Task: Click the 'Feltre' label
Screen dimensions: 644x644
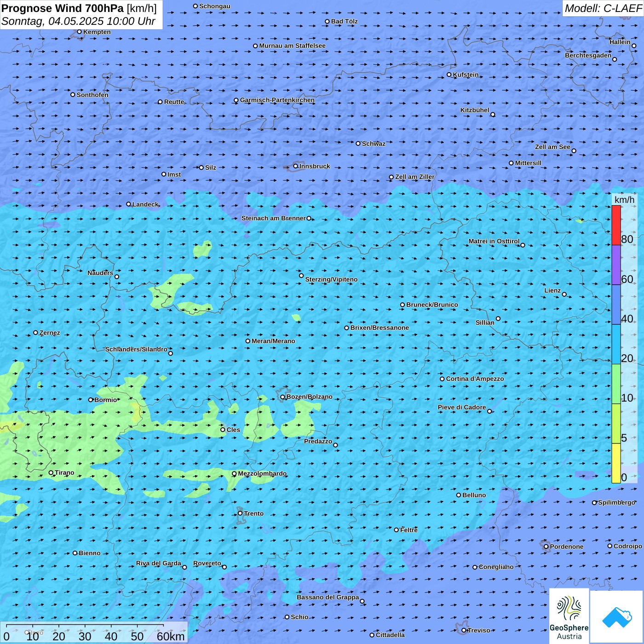Action: click(409, 530)
